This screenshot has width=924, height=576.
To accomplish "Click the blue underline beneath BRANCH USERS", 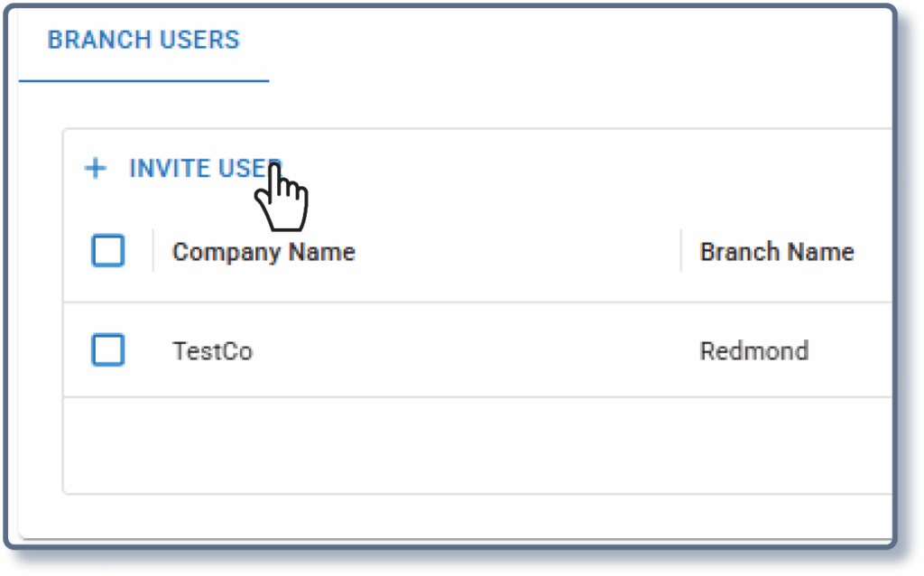I will pos(143,81).
